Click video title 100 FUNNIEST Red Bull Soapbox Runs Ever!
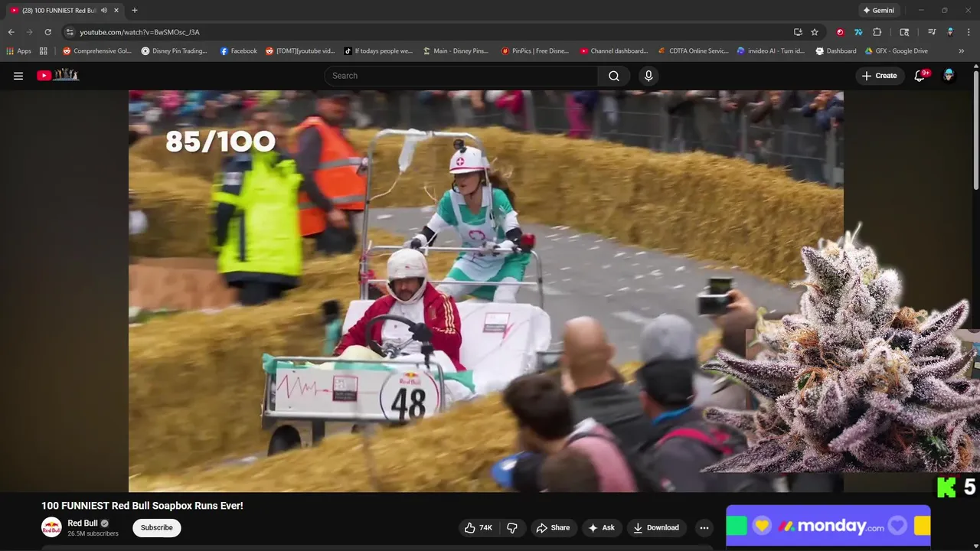 [142, 506]
